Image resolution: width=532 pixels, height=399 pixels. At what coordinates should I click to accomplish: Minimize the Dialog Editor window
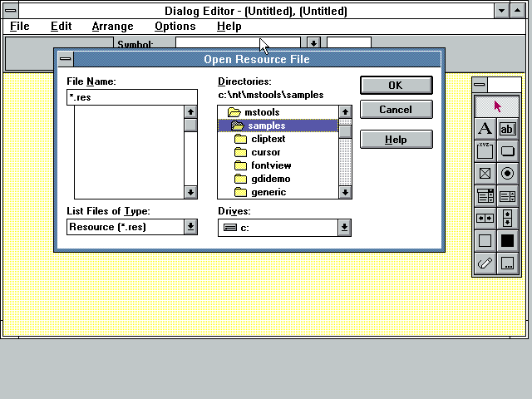click(x=501, y=11)
